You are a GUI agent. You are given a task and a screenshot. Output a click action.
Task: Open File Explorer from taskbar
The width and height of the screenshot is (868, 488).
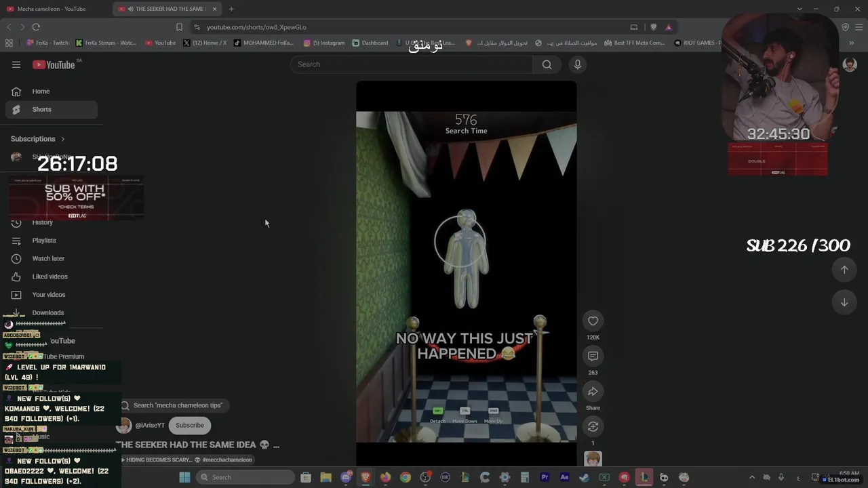[x=325, y=477]
